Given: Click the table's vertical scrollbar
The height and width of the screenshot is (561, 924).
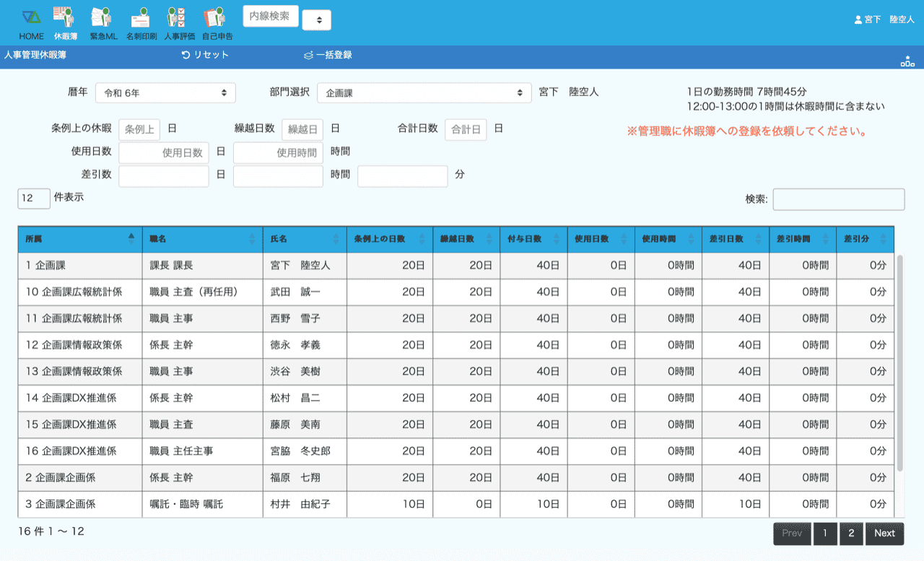Looking at the screenshot, I should coord(899,361).
